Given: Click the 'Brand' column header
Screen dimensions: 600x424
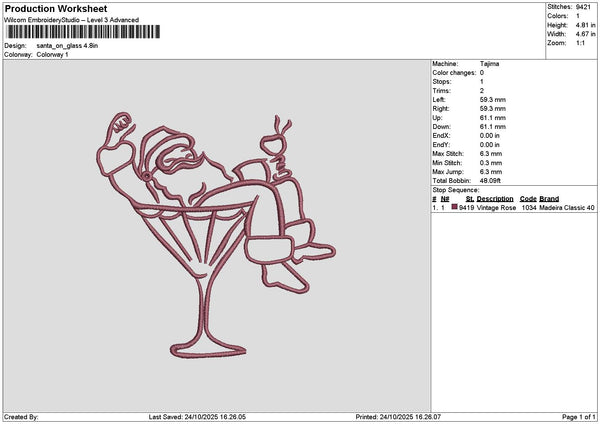Looking at the screenshot, I should (549, 199).
